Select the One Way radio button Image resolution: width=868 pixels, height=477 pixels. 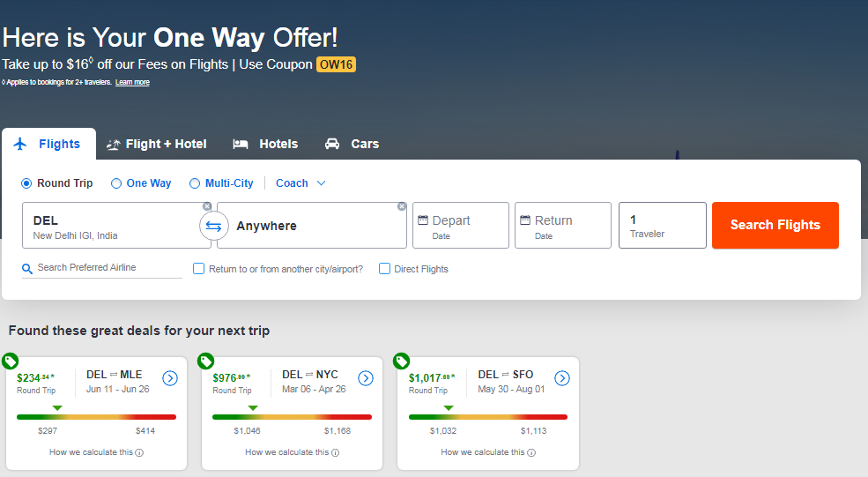pos(116,183)
